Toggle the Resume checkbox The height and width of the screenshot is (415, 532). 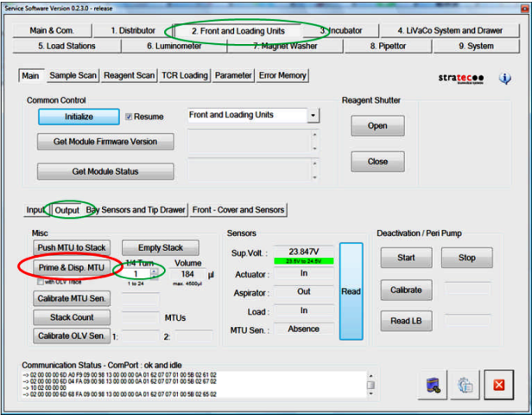coord(130,117)
